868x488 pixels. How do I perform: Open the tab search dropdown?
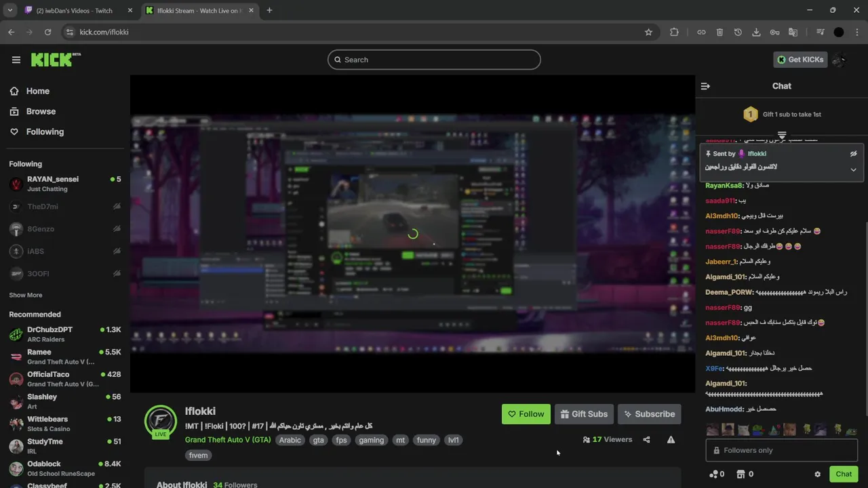(9, 10)
